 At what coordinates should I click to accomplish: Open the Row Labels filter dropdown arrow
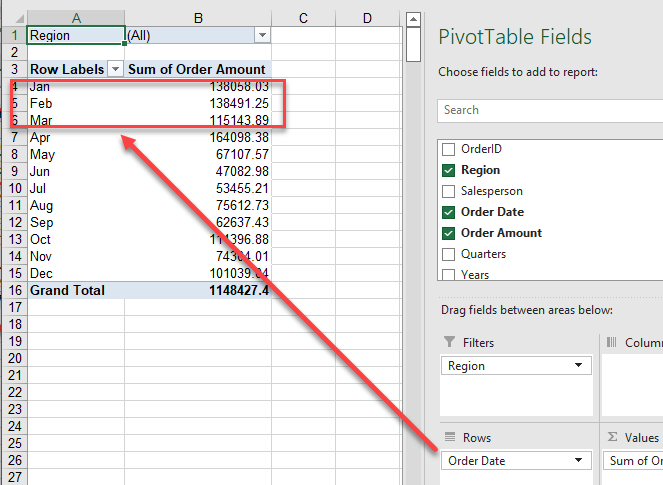[114, 69]
